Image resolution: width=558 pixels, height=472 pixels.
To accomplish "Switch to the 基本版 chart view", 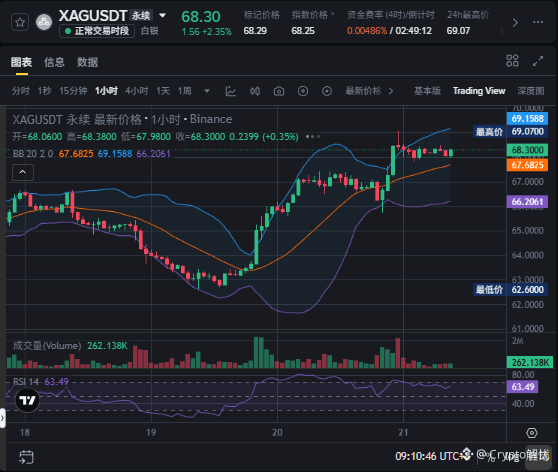I will tap(427, 91).
